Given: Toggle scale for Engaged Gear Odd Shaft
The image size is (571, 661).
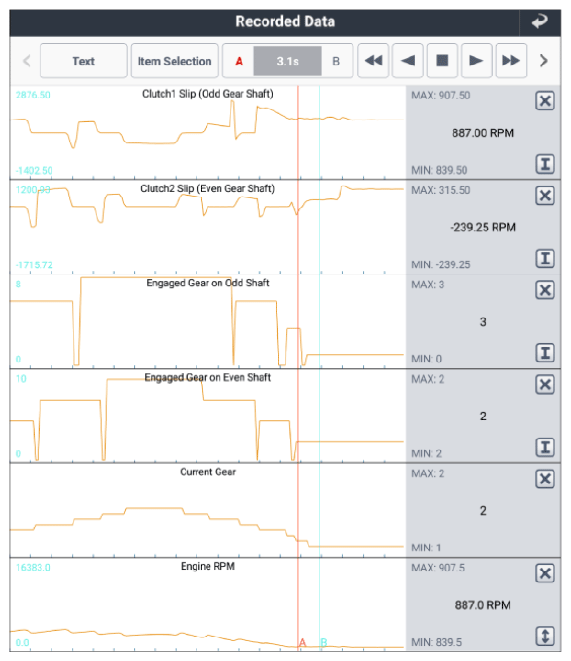Looking at the screenshot, I should tap(544, 353).
